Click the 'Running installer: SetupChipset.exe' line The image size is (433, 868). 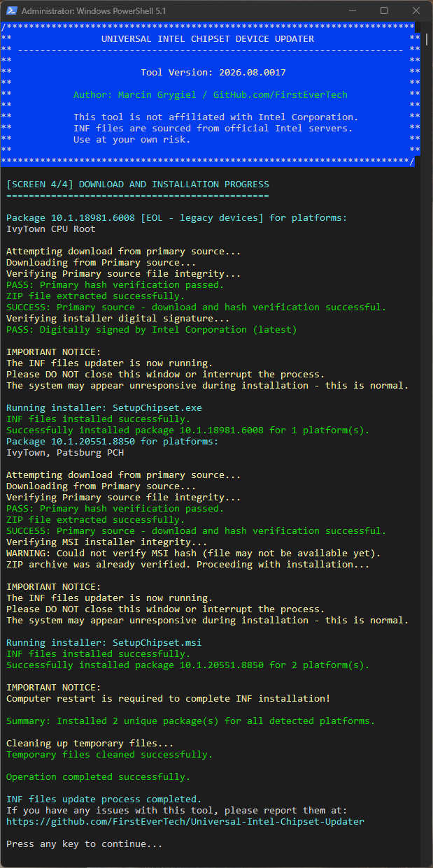[x=104, y=408]
